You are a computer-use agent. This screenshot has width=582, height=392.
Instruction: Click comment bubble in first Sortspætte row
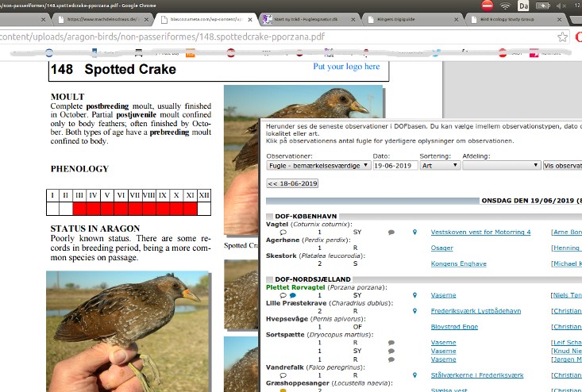[391, 342]
